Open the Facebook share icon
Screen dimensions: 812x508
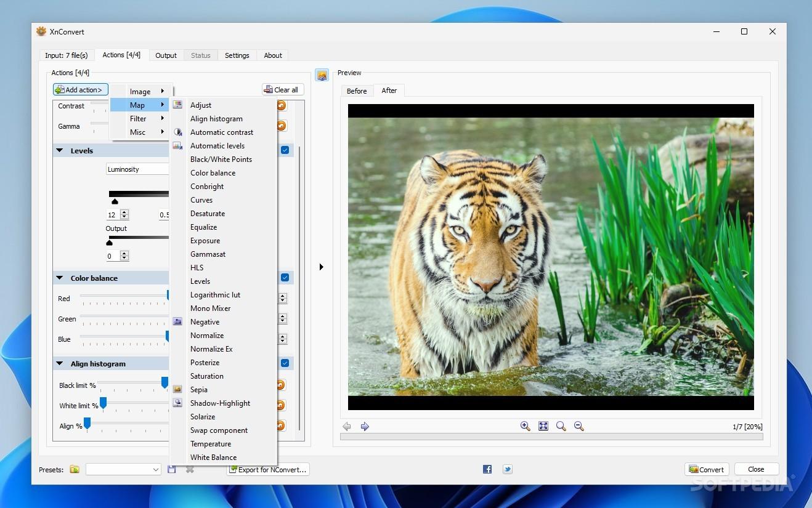click(x=487, y=469)
